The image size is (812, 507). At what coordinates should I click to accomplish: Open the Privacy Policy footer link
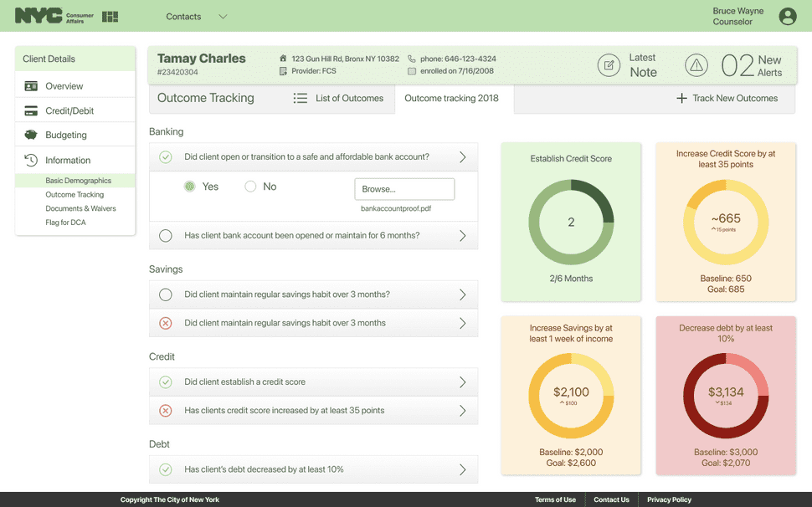669,499
